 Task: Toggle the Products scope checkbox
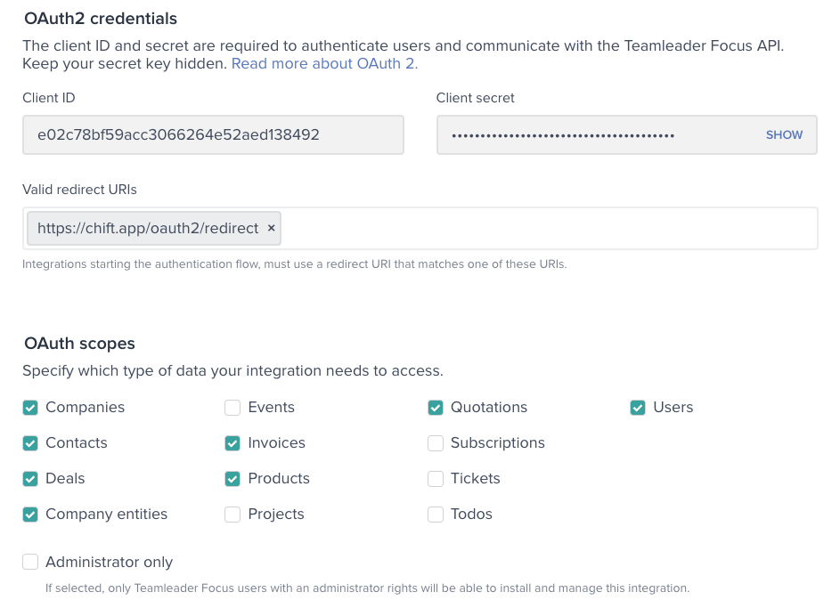click(x=232, y=479)
